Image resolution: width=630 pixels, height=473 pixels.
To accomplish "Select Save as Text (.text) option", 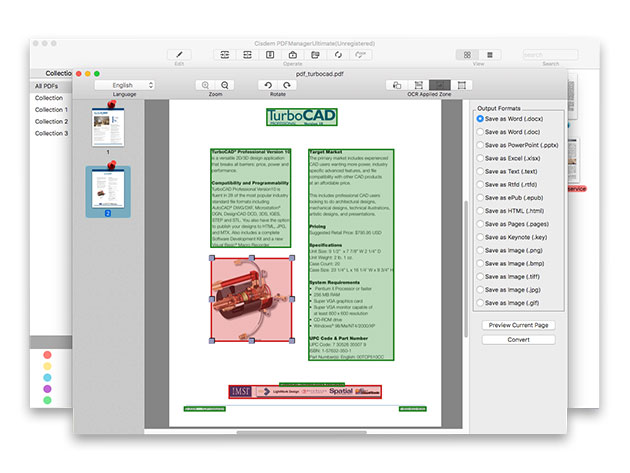I will 506,171.
